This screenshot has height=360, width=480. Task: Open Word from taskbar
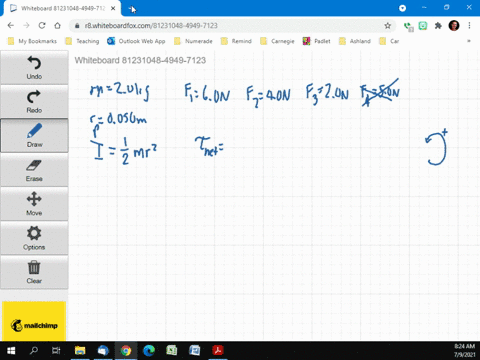point(195,351)
